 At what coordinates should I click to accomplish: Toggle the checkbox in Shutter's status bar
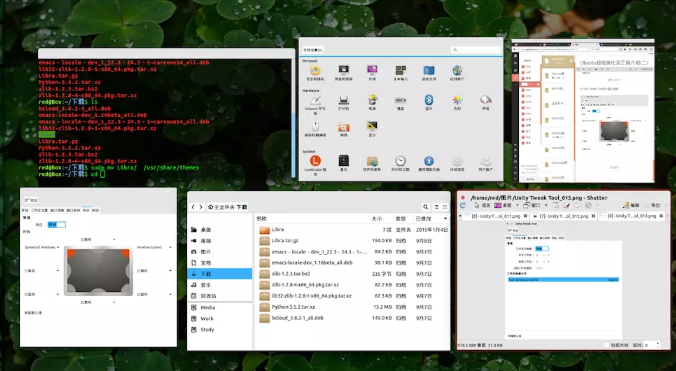click(607, 345)
